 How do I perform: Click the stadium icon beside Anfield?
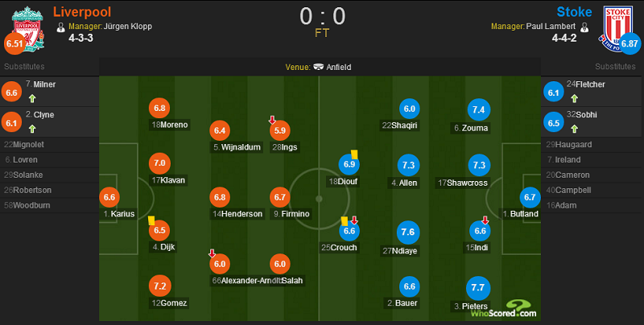[x=320, y=68]
